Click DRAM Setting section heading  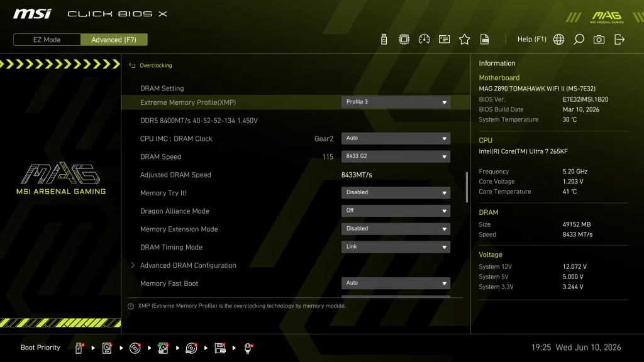162,88
